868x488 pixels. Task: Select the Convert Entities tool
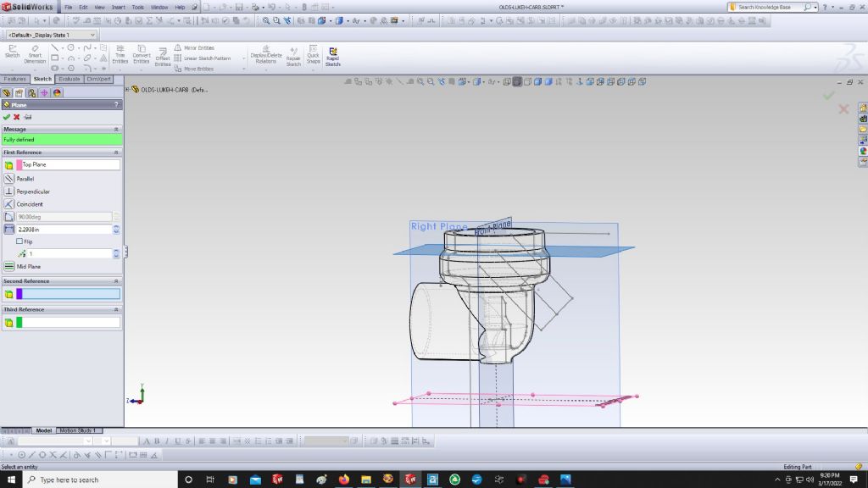point(142,54)
